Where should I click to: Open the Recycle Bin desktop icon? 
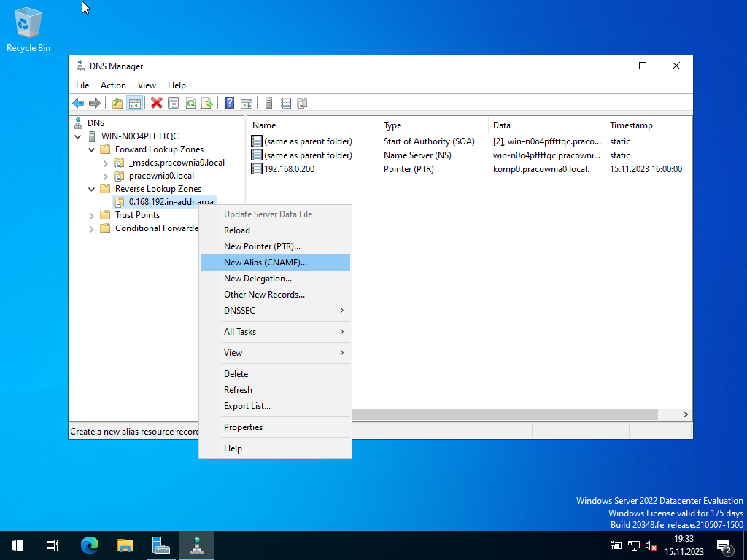(28, 29)
